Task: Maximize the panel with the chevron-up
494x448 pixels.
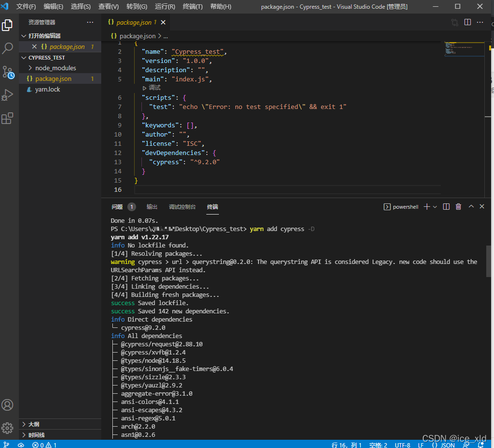Action: 471,207
